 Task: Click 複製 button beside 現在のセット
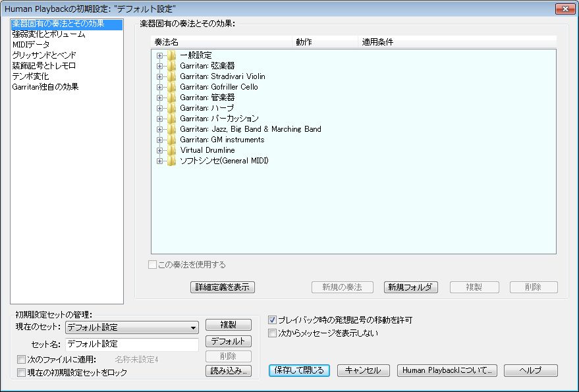229,325
